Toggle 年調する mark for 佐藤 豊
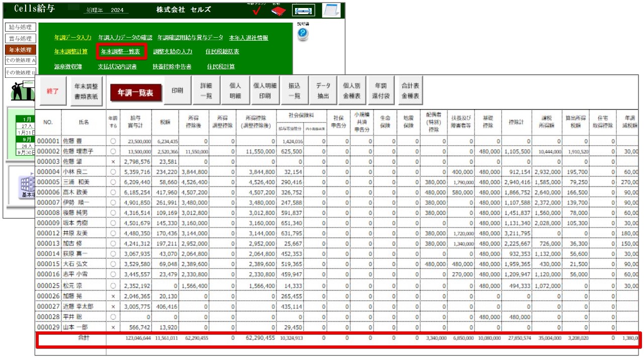The image size is (644, 359). 113,141
